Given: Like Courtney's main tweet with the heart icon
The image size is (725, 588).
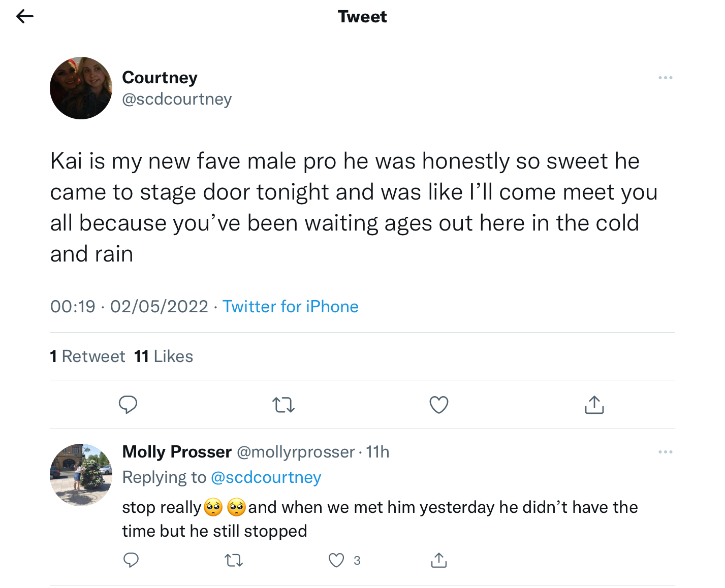Looking at the screenshot, I should coord(439,405).
